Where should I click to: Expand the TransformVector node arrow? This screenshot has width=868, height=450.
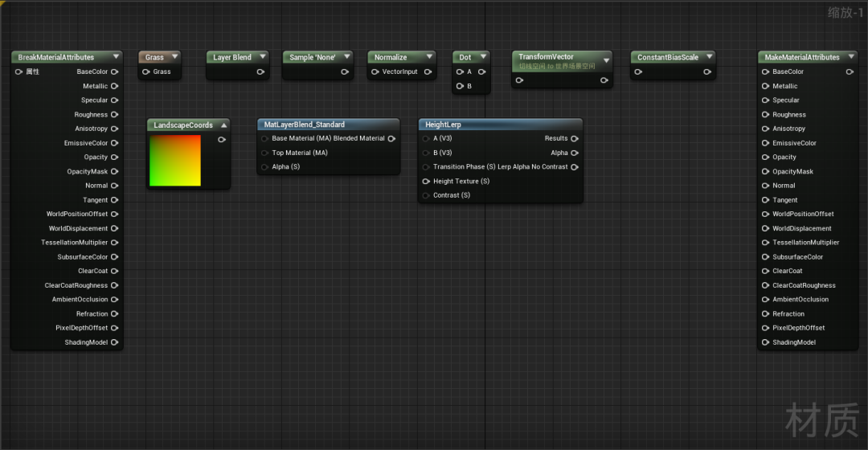[606, 60]
